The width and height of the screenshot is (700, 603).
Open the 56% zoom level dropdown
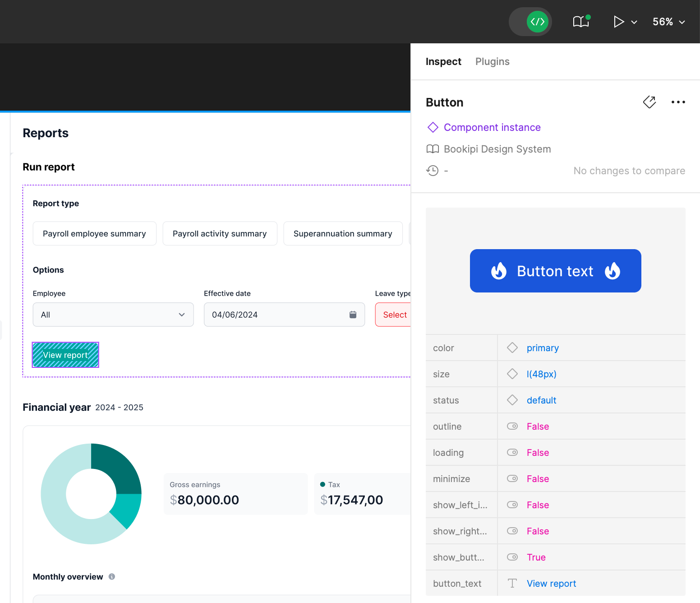(x=668, y=22)
